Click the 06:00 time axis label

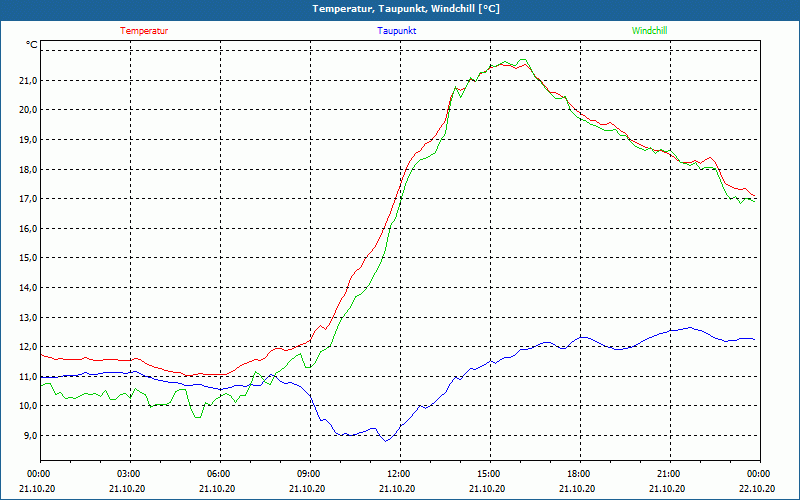[x=220, y=473]
